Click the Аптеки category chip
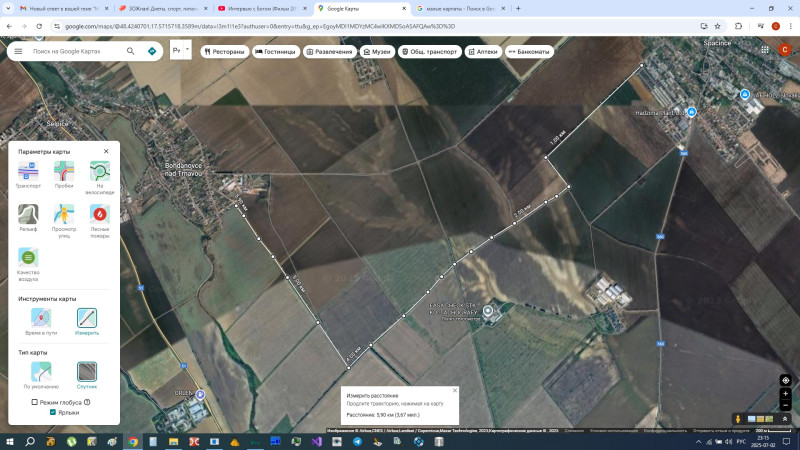This screenshot has width=800, height=450. tap(478, 51)
